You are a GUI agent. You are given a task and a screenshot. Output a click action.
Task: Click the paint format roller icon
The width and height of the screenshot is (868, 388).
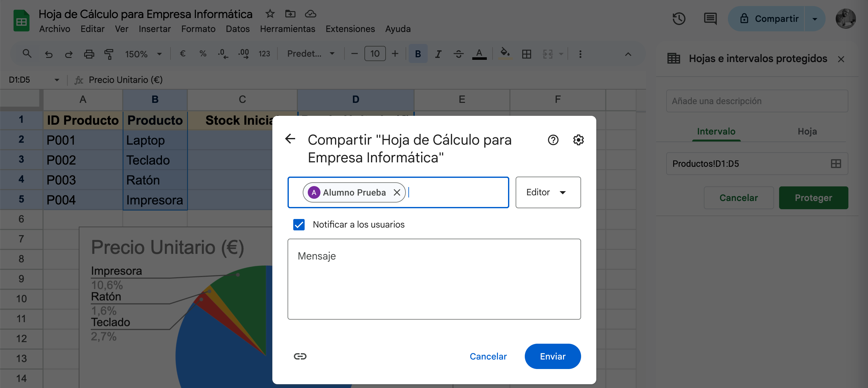[109, 54]
